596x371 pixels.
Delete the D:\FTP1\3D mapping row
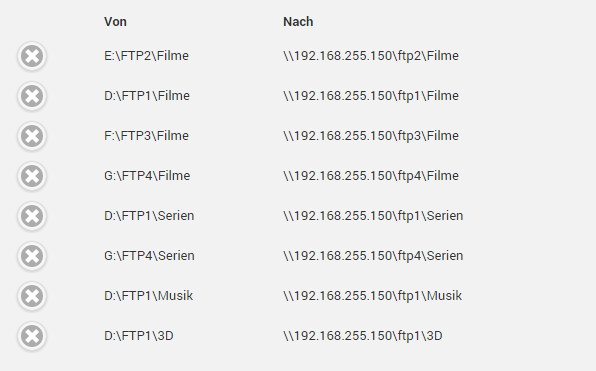(x=32, y=336)
